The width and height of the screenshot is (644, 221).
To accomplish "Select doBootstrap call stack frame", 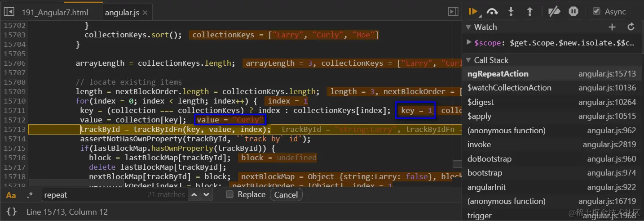I will point(553,159).
